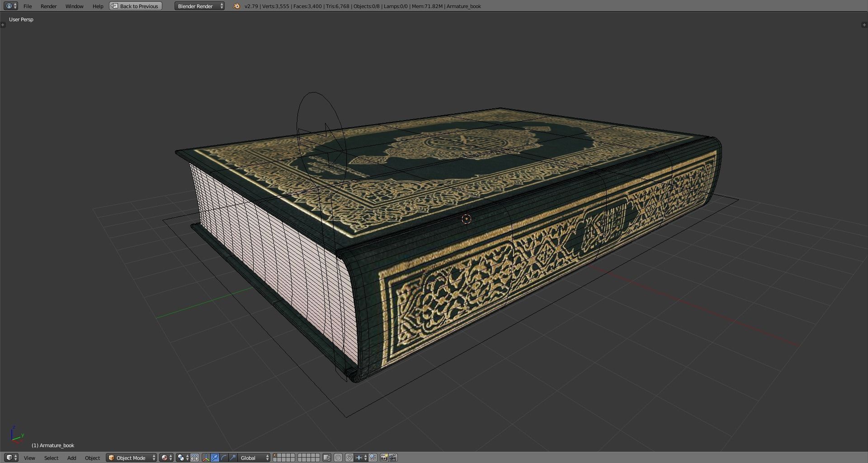Open the 3D View editor type selector
This screenshot has height=463, width=868.
11,458
